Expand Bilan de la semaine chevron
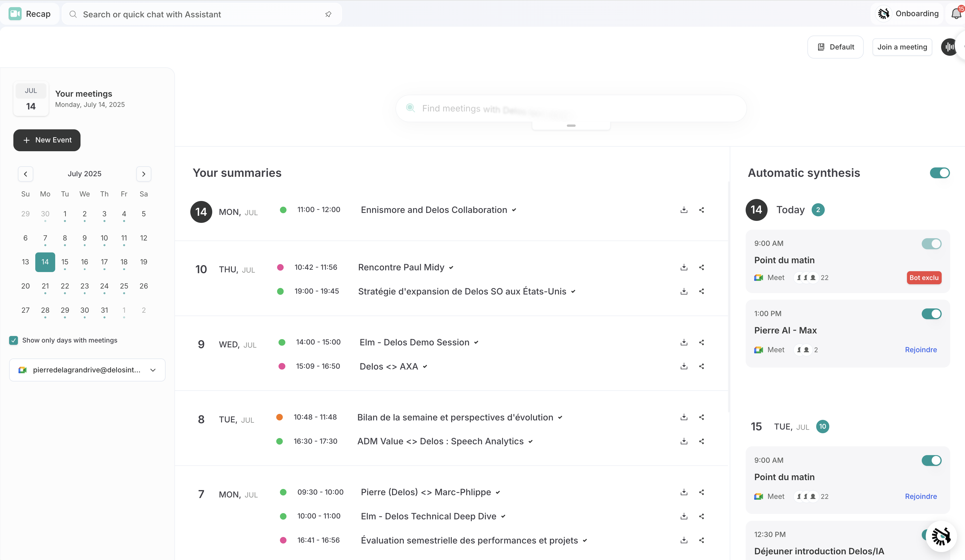The width and height of the screenshot is (965, 560). tap(560, 417)
